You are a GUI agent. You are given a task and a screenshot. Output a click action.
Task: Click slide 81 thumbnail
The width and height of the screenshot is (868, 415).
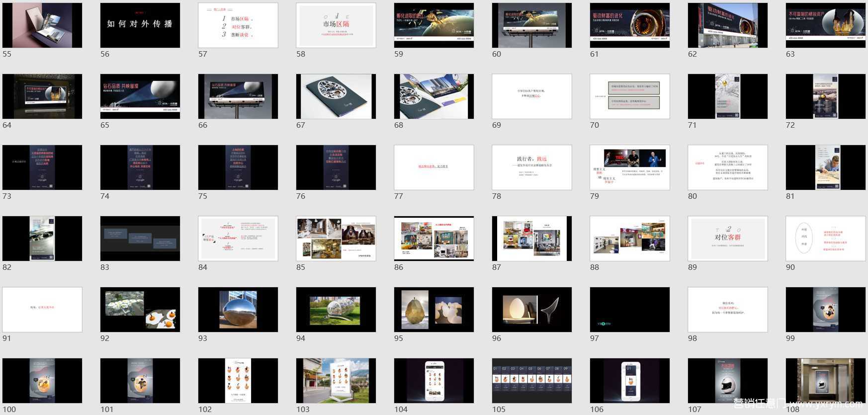pyautogui.click(x=826, y=167)
